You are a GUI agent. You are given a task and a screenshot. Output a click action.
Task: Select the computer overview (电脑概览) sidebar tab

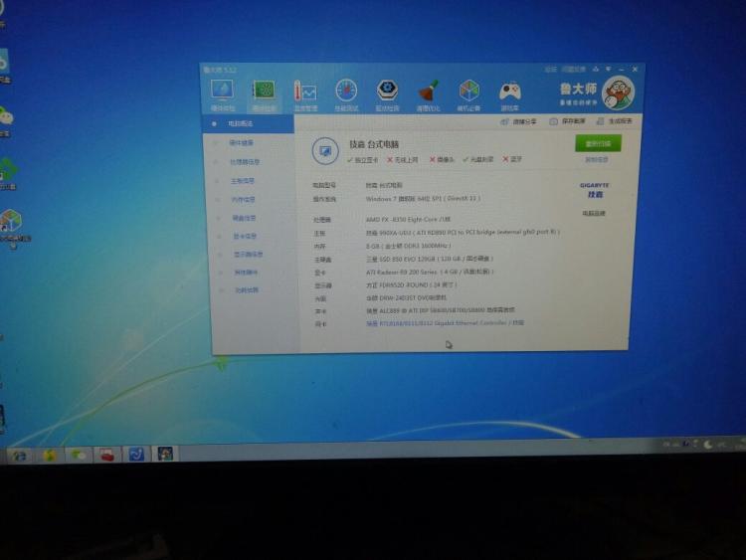point(243,124)
